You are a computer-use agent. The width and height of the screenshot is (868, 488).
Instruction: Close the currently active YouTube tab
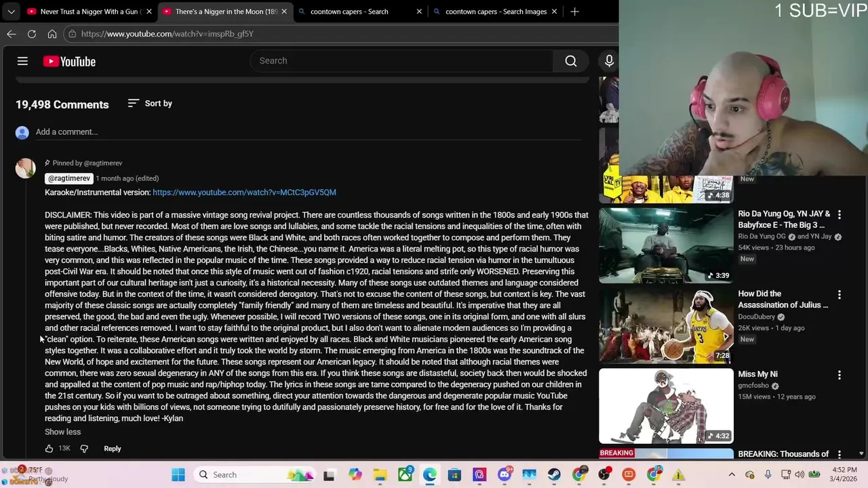[284, 12]
